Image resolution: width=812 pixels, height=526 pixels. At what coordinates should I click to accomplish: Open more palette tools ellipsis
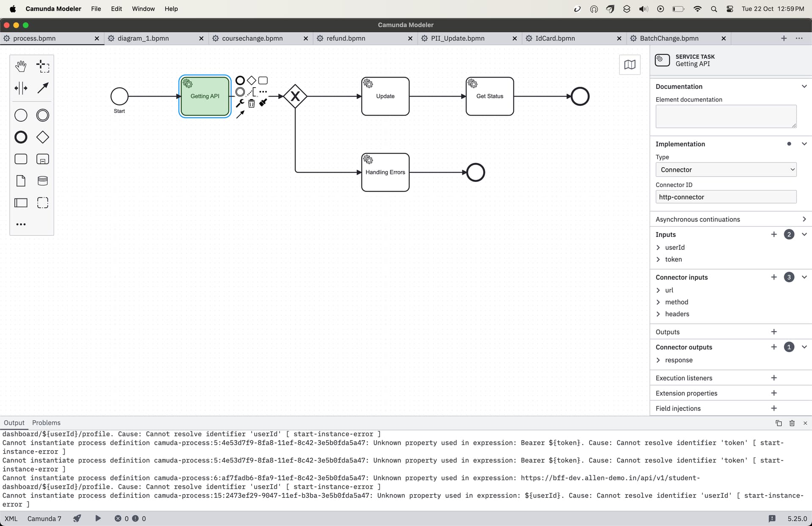point(21,224)
